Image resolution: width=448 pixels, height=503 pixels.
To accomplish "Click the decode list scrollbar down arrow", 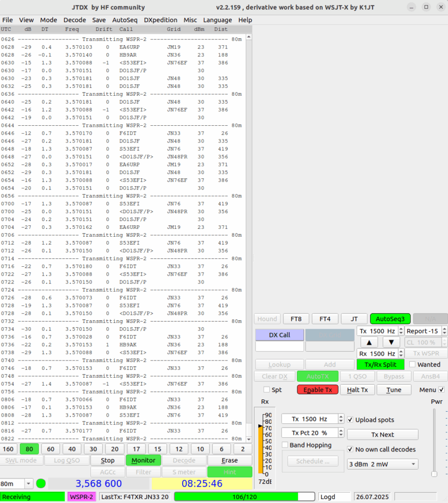I will pos(249,439).
